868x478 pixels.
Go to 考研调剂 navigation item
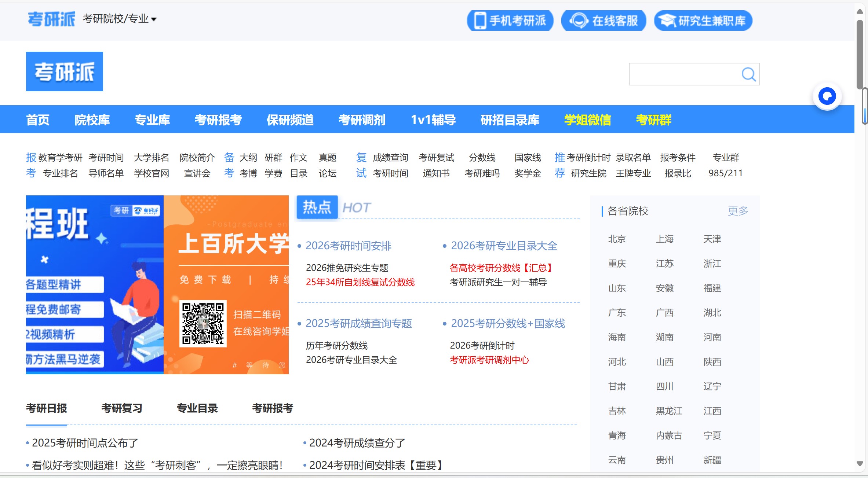(x=362, y=120)
